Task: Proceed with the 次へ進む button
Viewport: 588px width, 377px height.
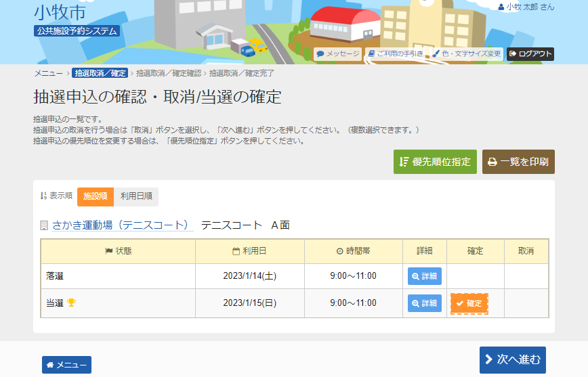Action: click(512, 360)
